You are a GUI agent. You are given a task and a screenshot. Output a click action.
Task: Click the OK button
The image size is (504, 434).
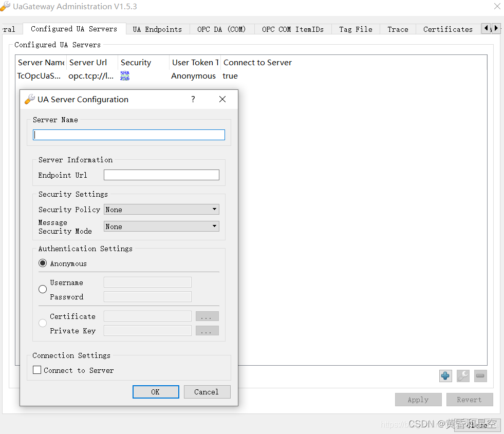(156, 392)
